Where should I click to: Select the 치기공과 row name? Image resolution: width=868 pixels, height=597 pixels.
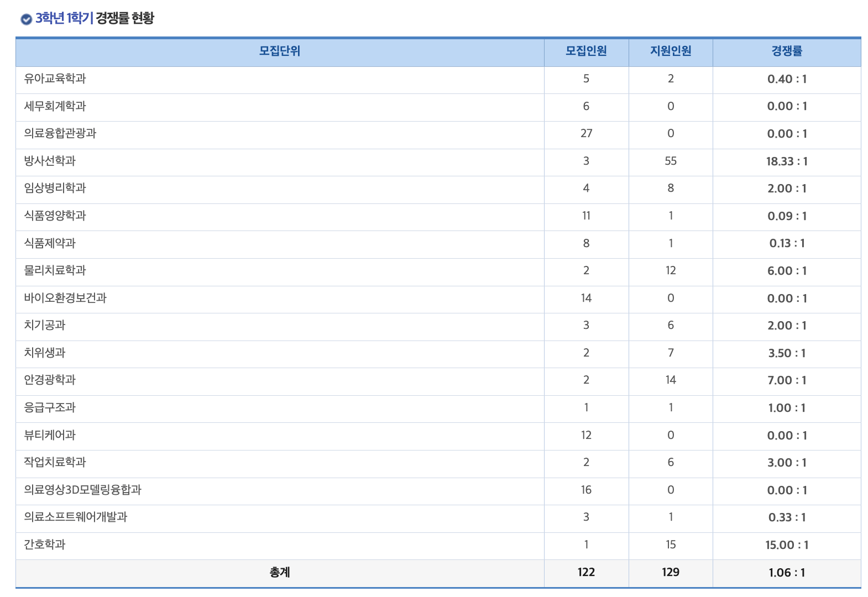click(45, 325)
